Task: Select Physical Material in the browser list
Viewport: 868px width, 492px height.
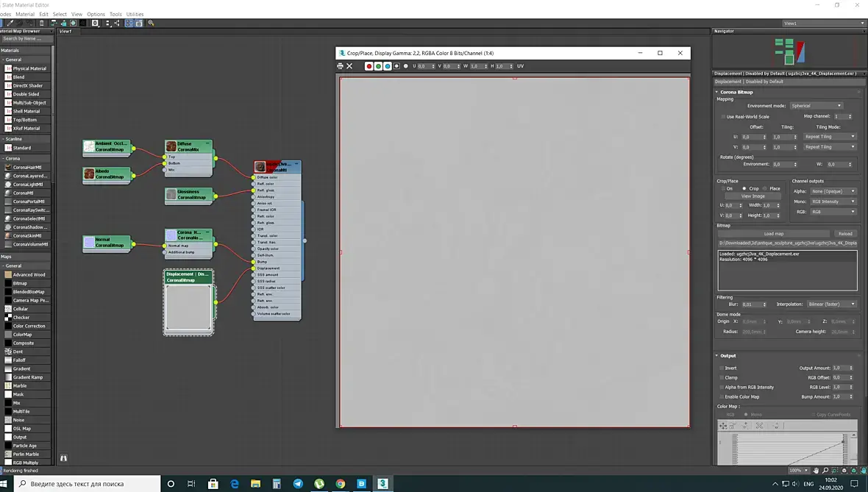Action: click(x=26, y=68)
